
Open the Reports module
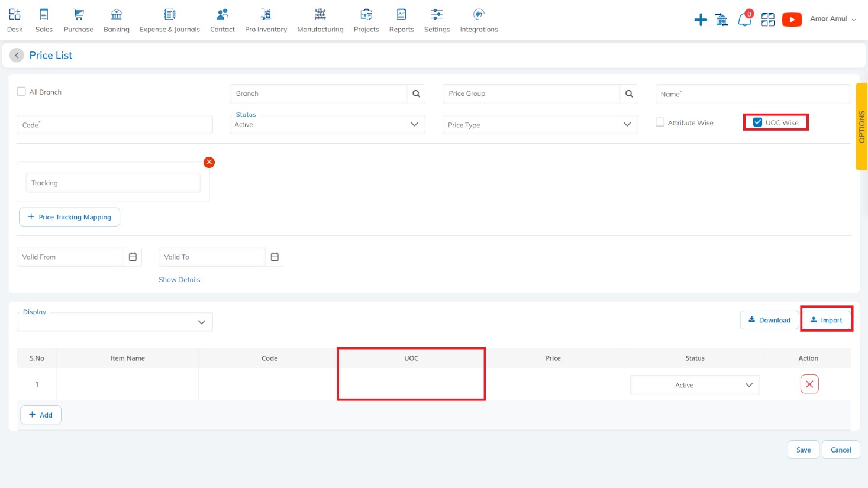[401, 21]
